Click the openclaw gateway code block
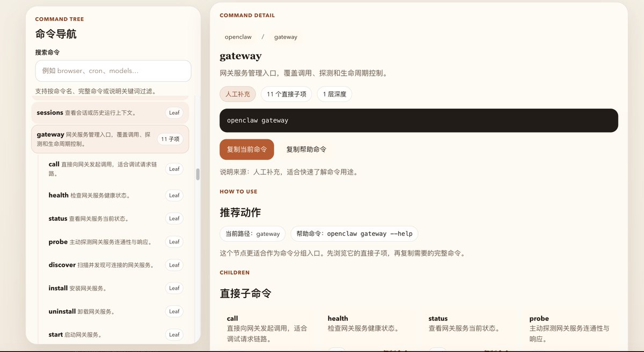This screenshot has height=352, width=644. click(419, 120)
